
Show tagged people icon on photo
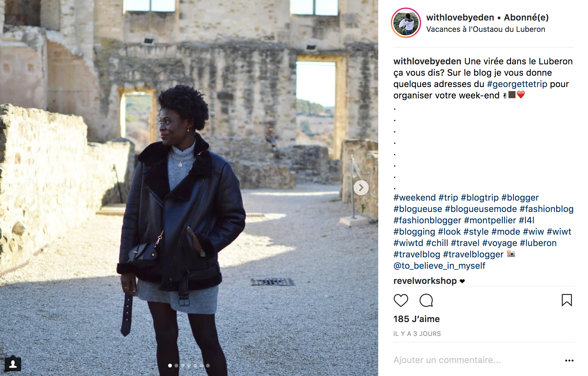(13, 364)
